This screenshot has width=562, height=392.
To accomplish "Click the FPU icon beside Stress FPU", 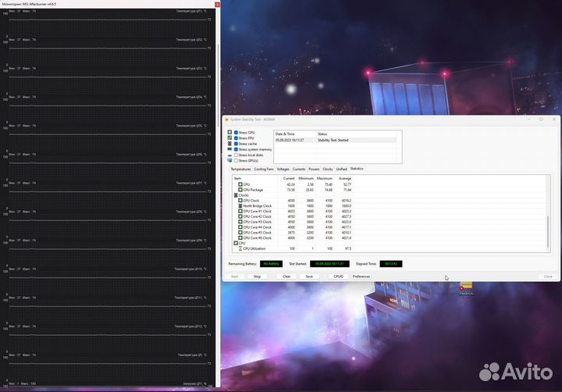I will pos(229,137).
